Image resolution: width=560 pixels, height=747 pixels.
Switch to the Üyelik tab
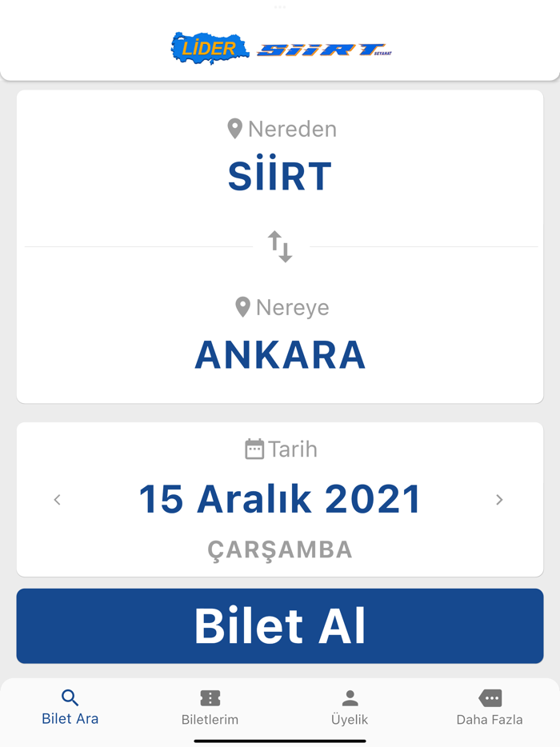(x=350, y=709)
